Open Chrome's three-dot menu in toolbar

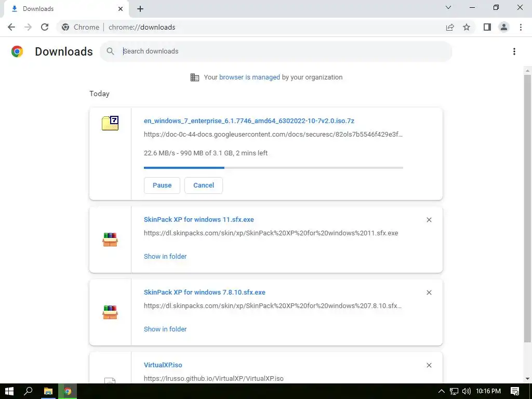click(521, 27)
